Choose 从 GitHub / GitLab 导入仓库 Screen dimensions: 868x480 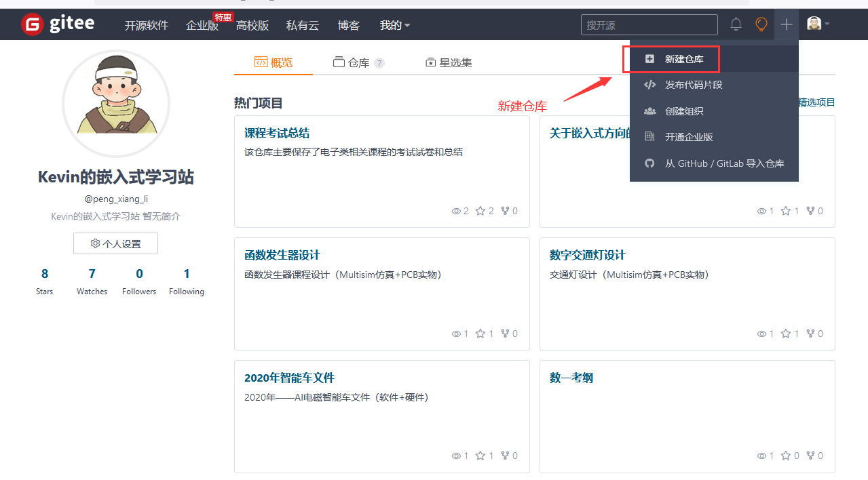725,163
